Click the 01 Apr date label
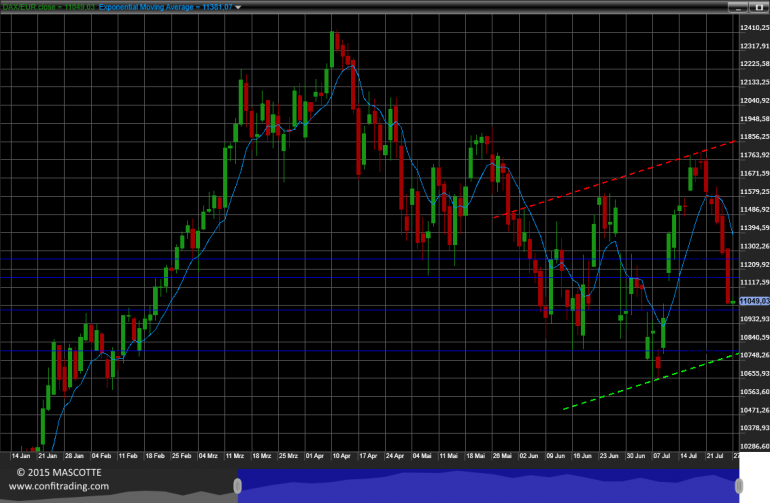This screenshot has width=770, height=503. click(x=315, y=456)
